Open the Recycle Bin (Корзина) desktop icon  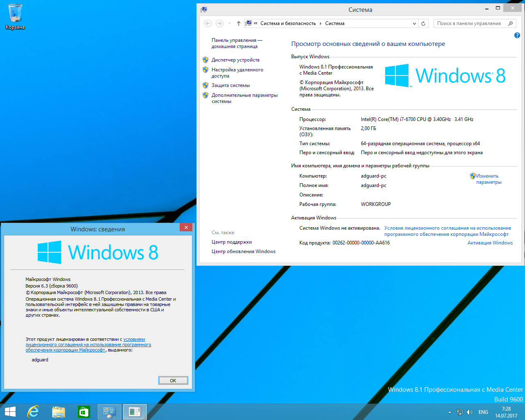point(15,17)
